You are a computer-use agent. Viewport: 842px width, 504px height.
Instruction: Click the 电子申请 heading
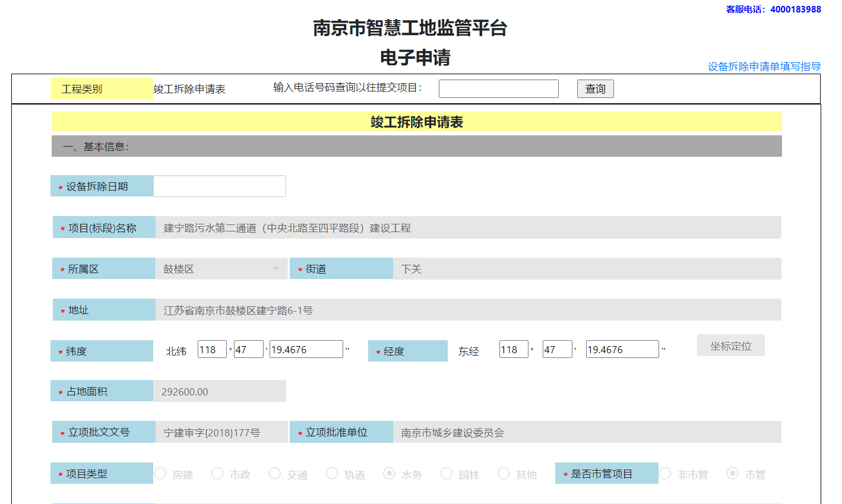tap(415, 58)
